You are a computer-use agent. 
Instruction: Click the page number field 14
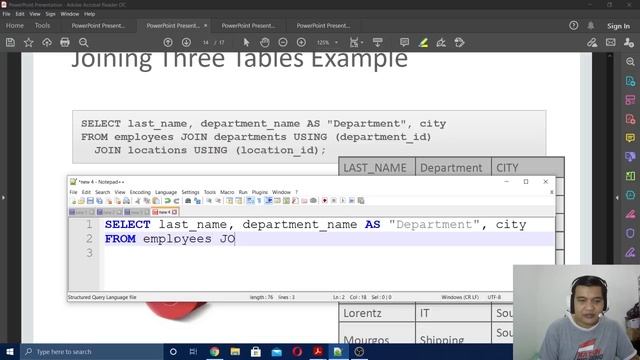click(206, 42)
